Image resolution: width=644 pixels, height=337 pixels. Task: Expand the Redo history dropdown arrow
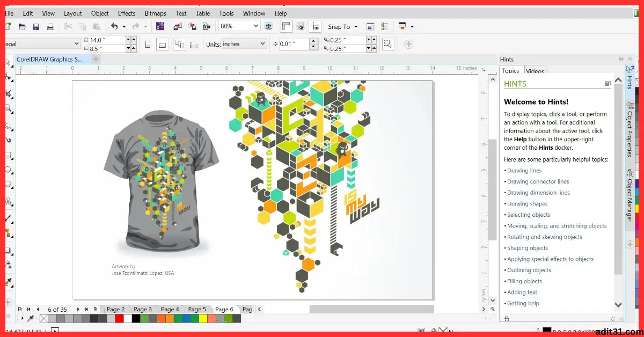point(145,26)
